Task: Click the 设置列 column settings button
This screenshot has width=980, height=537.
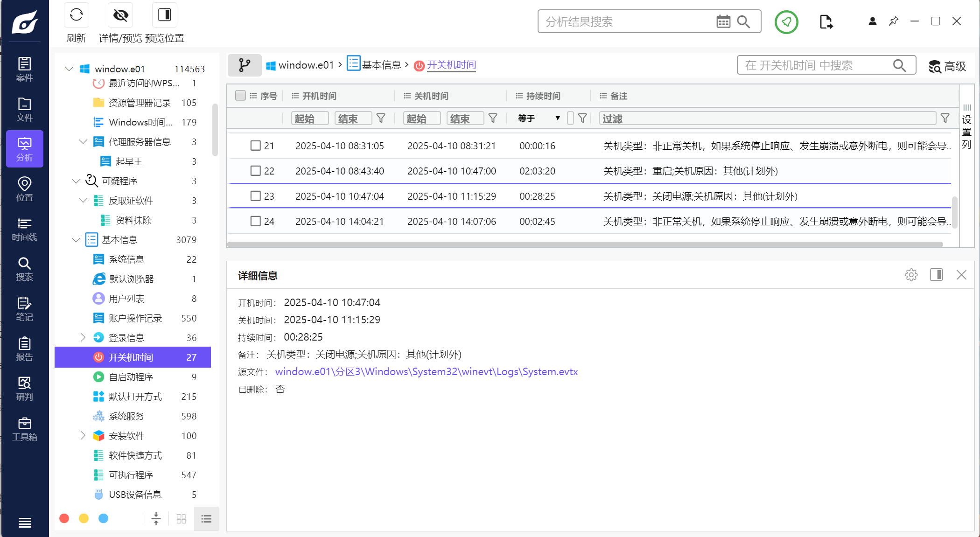Action: 966,126
